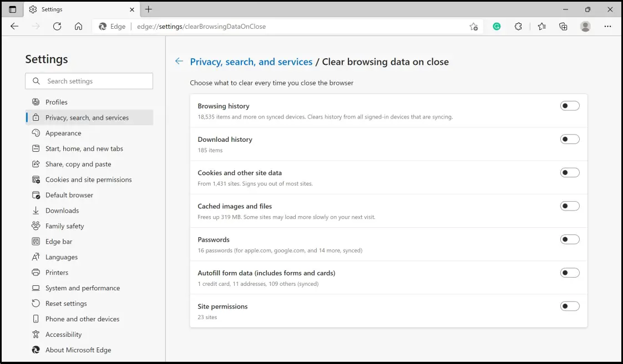Open Cookies and site permissions section
623x364 pixels.
tap(88, 180)
